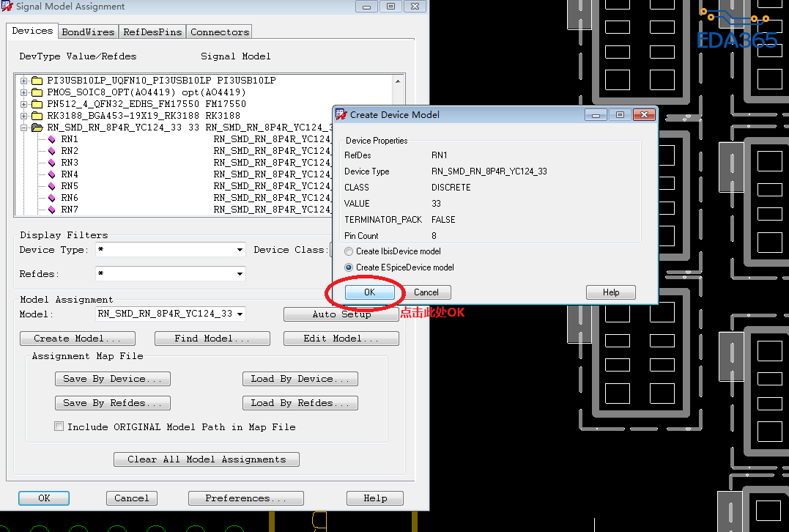Open the Refdes filter dropdown
Image resolution: width=789 pixels, height=532 pixels.
(x=240, y=274)
